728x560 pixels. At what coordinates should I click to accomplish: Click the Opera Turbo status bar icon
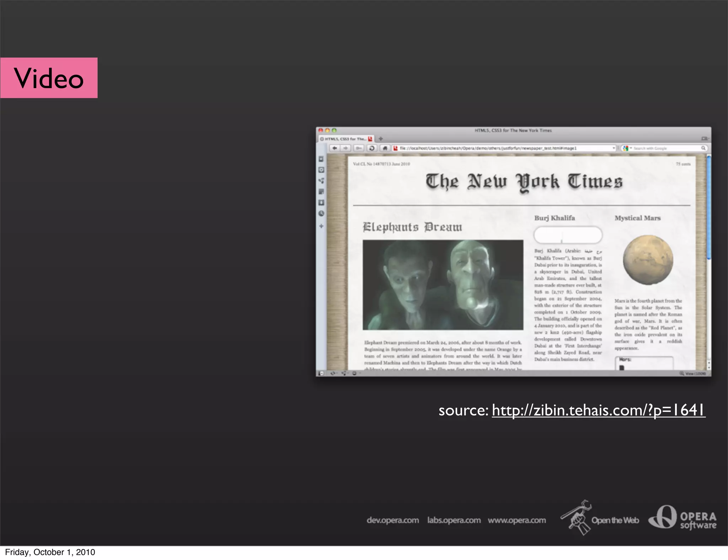pos(354,373)
